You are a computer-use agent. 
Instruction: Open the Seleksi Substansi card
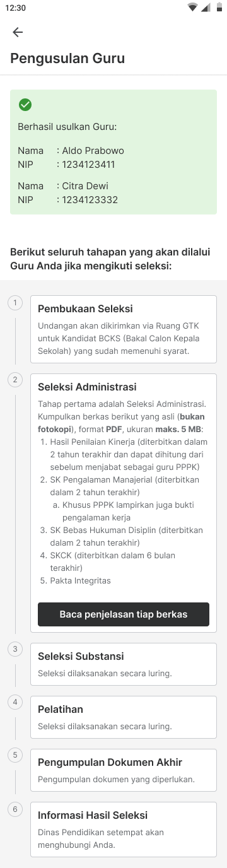124,664
